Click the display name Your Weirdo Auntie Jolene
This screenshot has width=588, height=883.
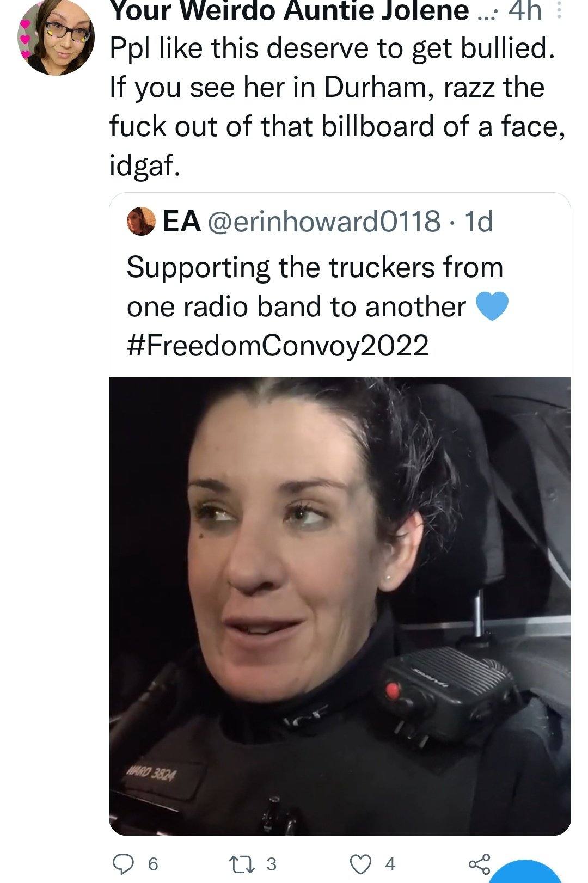pyautogui.click(x=290, y=11)
